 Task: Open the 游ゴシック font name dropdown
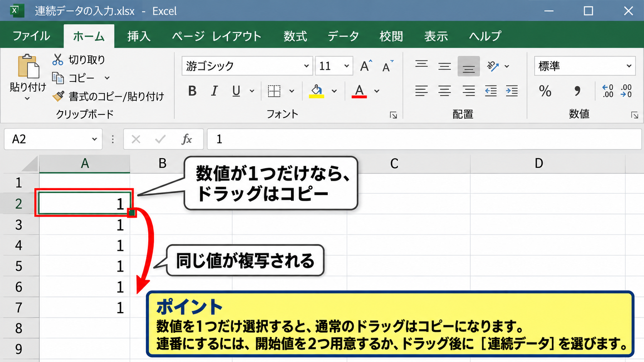[306, 66]
